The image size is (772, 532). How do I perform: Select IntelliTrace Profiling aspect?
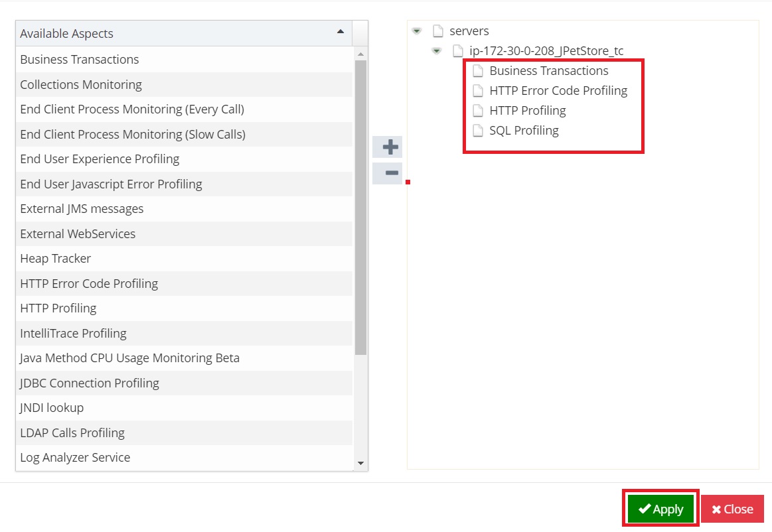184,333
